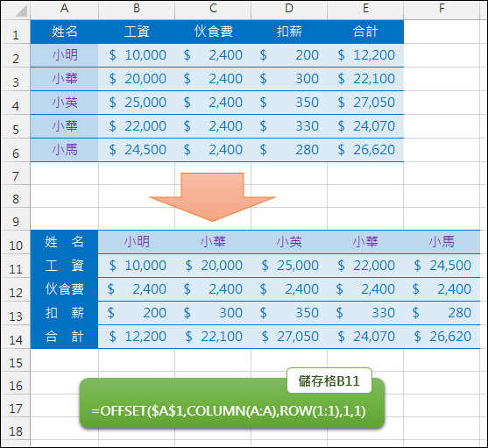The image size is (488, 448).
Task: Select the $10,000 cell in row 11
Action: (x=137, y=266)
